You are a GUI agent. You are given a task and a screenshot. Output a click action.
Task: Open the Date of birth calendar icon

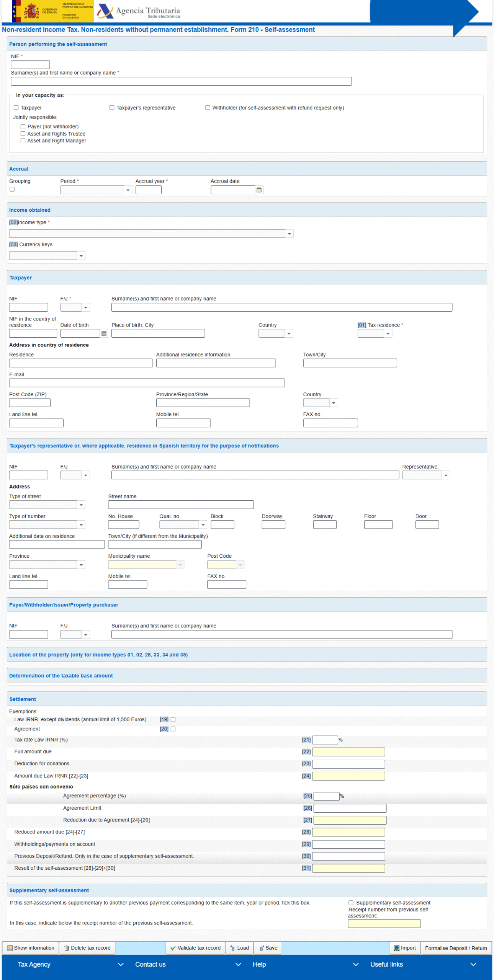[104, 333]
